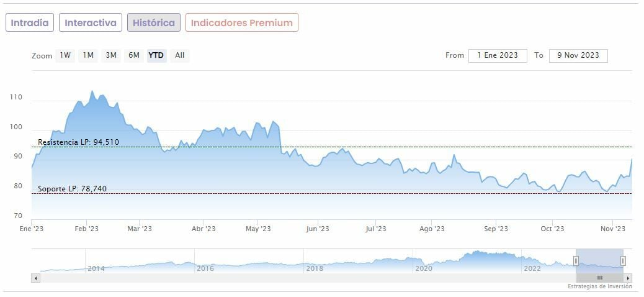Open Indicadores Premium tab
The width and height of the screenshot is (644, 297).
(x=241, y=23)
